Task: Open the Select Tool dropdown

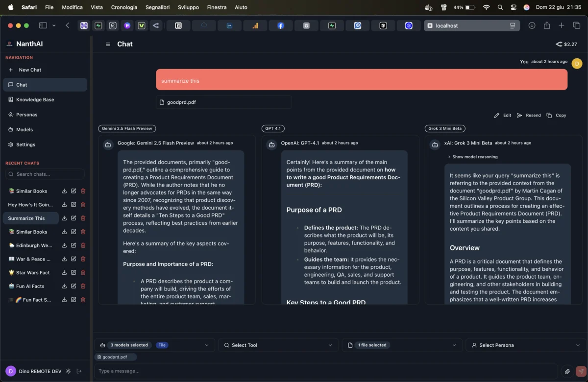Action: [x=278, y=345]
